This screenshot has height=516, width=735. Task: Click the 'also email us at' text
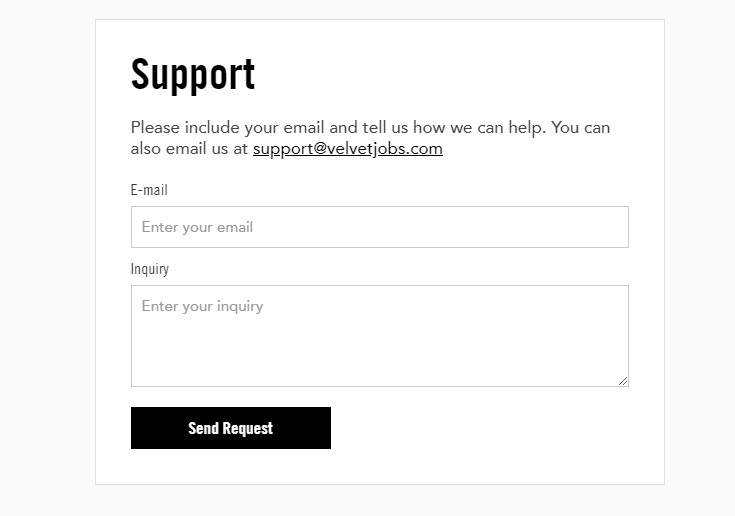coord(189,149)
